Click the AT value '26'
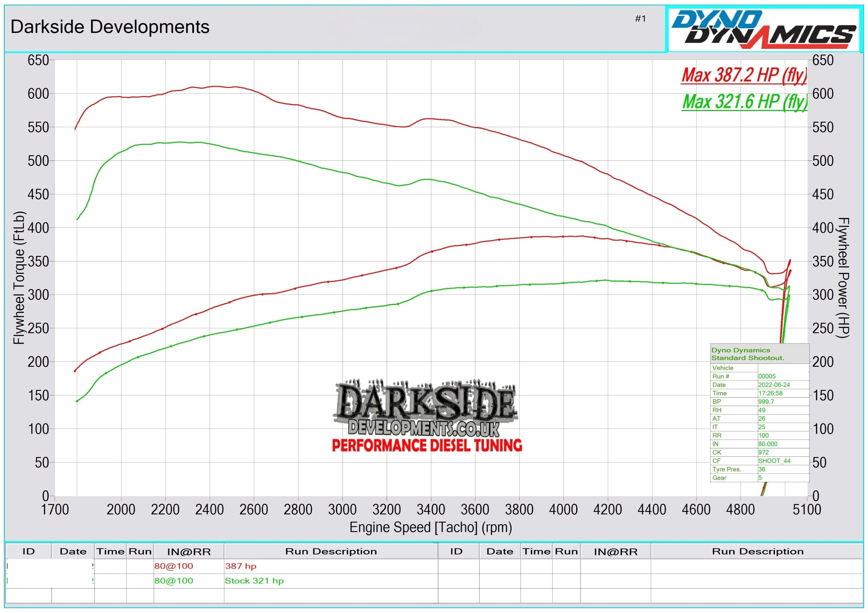868x613 pixels. pyautogui.click(x=761, y=418)
